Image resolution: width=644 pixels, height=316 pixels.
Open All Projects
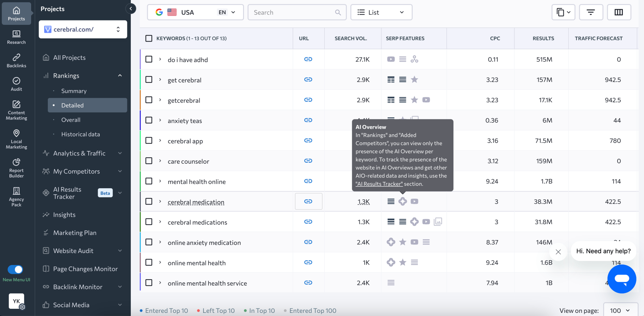click(69, 57)
